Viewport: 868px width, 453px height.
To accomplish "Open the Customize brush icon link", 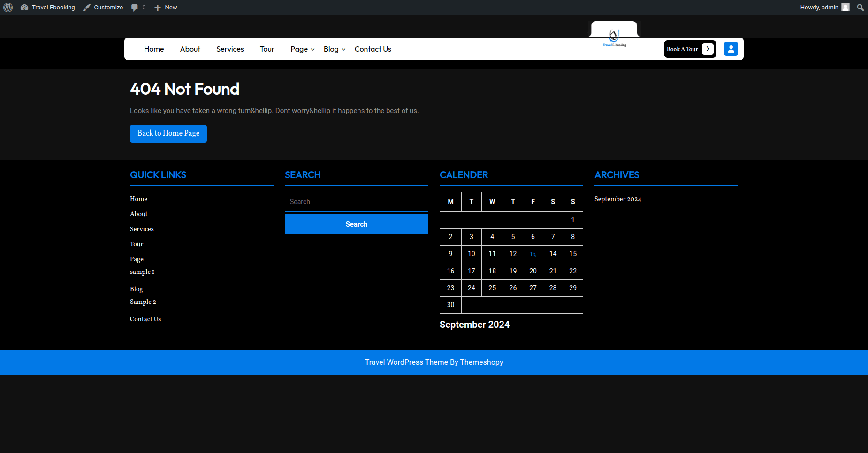I will [x=87, y=8].
